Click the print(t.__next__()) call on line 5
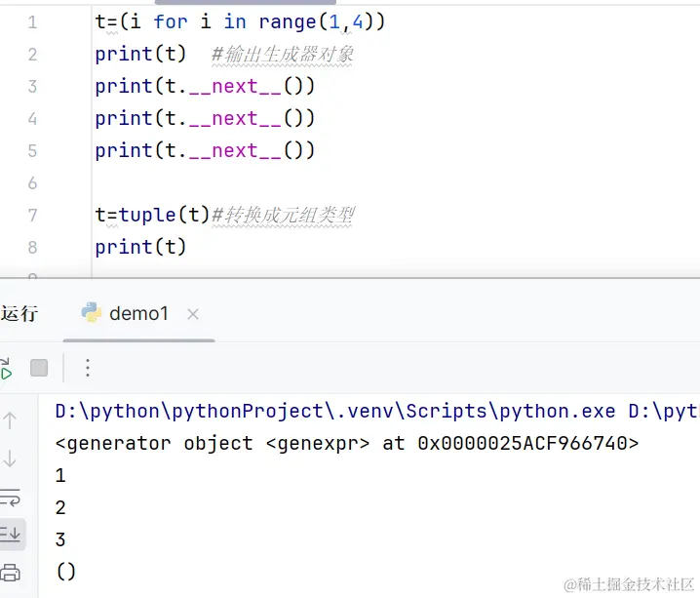 [x=205, y=150]
